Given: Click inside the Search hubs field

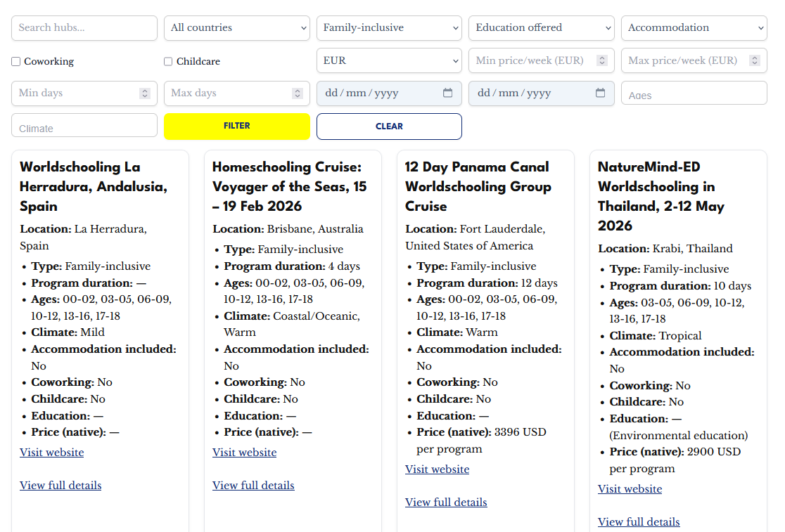Looking at the screenshot, I should 84,28.
